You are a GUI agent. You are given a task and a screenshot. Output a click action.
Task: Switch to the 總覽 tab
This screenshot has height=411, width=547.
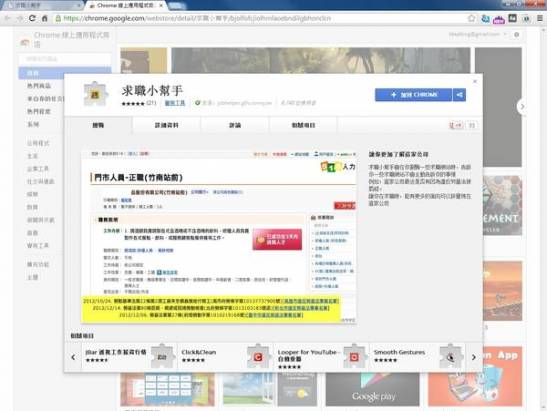[98, 125]
